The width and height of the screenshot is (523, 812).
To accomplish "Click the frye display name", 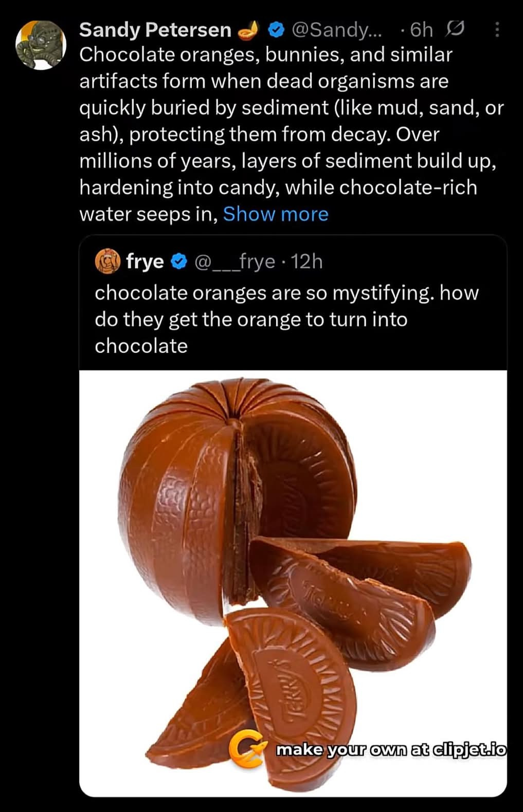I will (x=145, y=262).
